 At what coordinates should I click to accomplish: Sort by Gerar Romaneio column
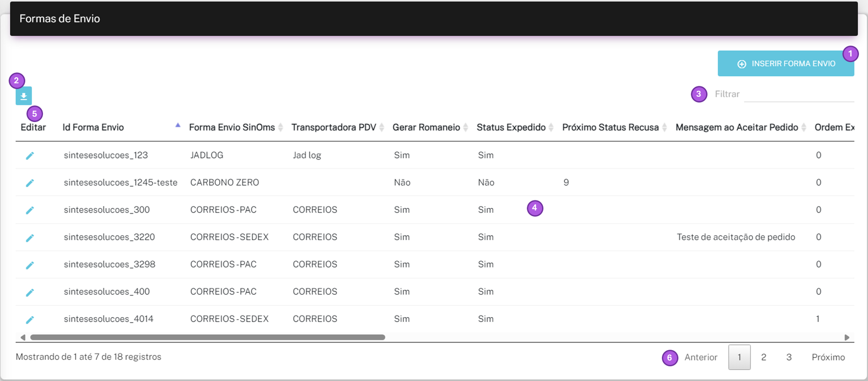[429, 127]
